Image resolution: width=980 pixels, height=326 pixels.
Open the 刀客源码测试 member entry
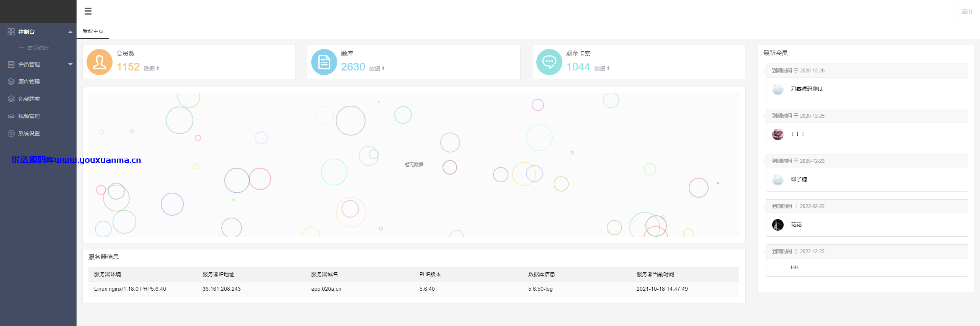tap(807, 89)
